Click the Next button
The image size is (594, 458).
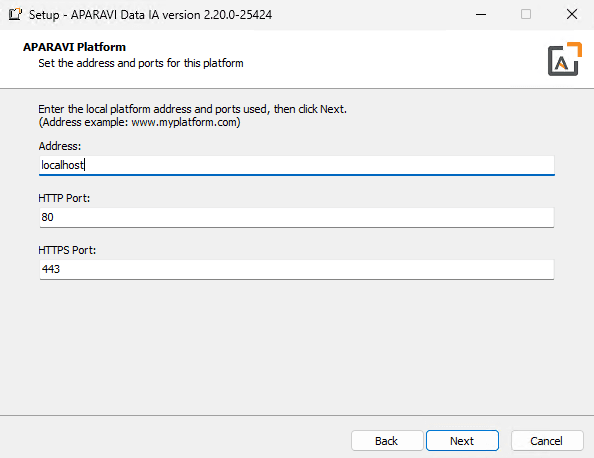point(462,441)
